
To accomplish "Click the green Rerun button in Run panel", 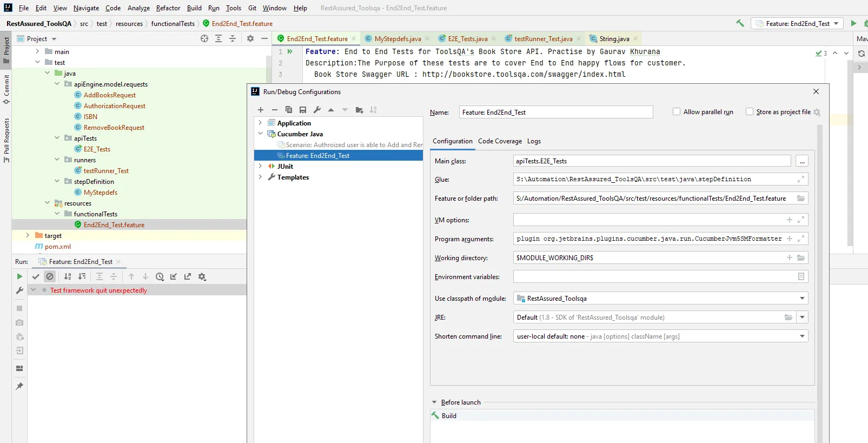I will [19, 276].
